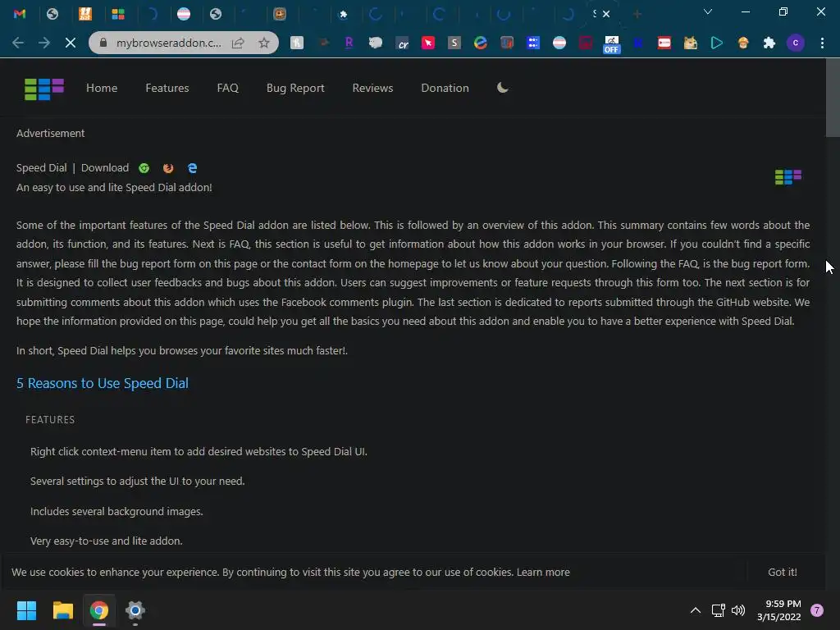Open the Gmail tab
The height and width of the screenshot is (630, 840).
coord(20,14)
